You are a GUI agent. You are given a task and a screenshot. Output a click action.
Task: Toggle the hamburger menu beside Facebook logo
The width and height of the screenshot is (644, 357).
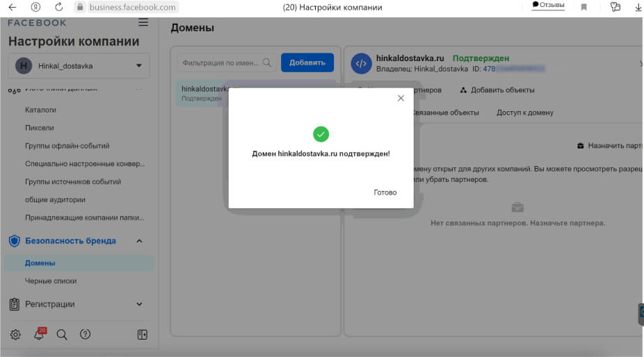[143, 22]
